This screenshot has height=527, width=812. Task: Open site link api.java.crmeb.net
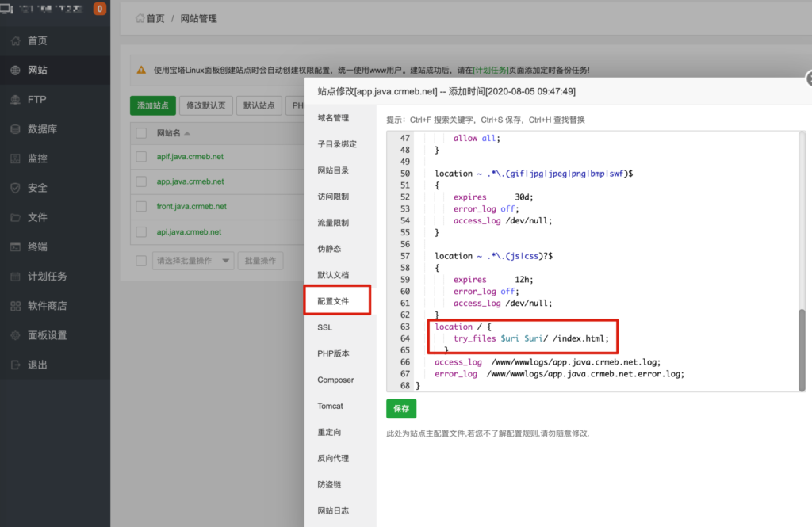tap(189, 232)
